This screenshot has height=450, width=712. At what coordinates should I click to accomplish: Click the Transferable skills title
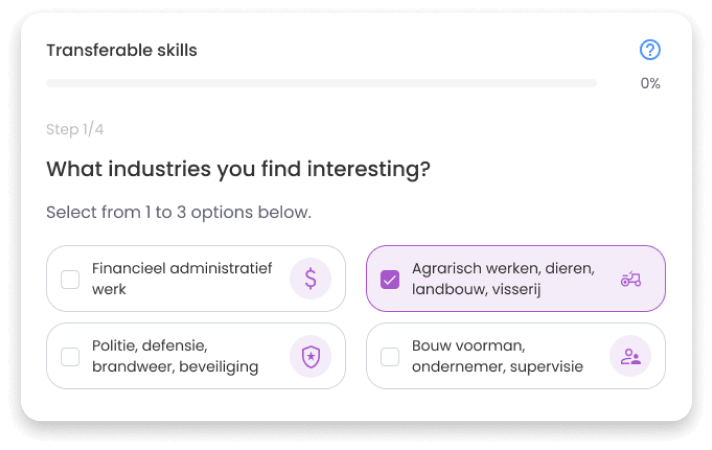pos(122,50)
